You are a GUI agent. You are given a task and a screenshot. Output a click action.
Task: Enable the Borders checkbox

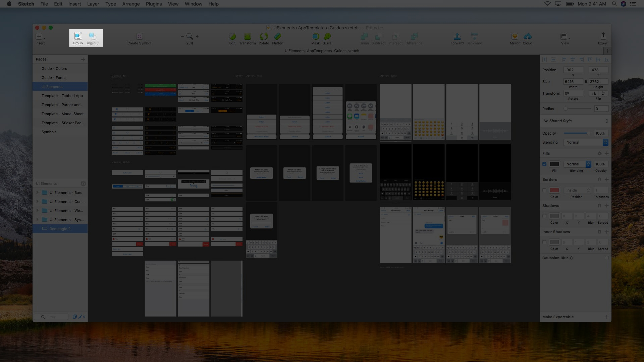pyautogui.click(x=544, y=190)
